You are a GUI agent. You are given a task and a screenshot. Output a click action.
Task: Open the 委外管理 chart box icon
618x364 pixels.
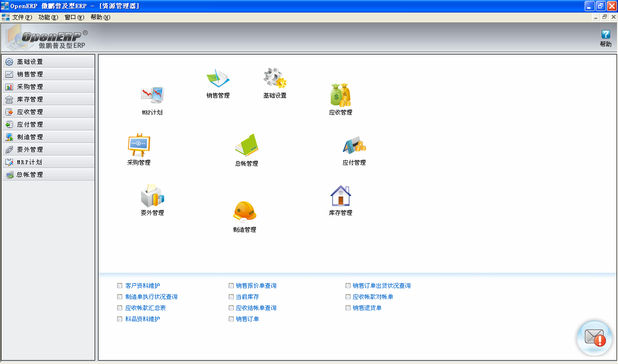(x=152, y=196)
